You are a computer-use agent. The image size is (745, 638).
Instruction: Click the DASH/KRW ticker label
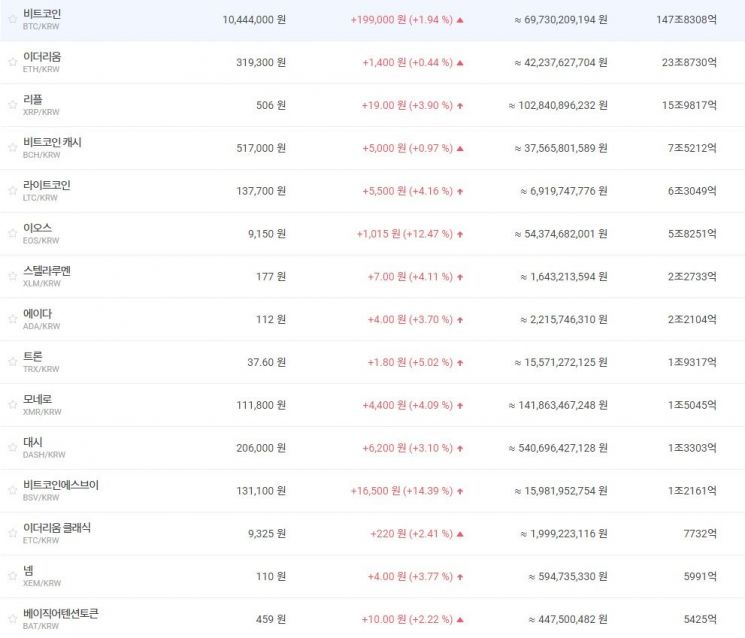(x=44, y=455)
